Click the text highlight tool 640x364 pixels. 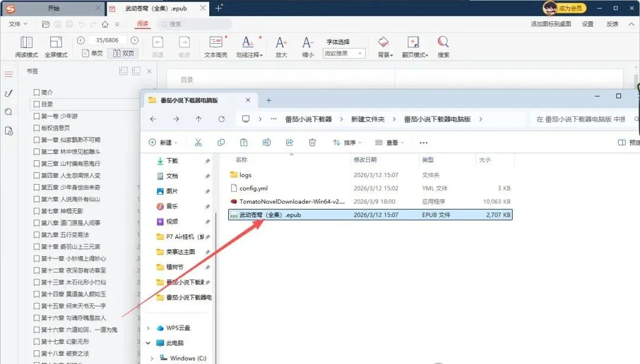[216, 47]
